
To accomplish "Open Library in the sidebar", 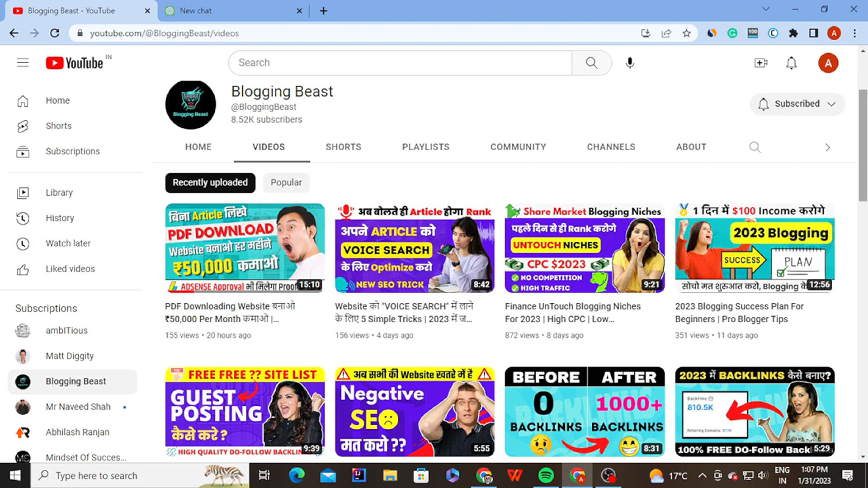I will coord(72,193).
